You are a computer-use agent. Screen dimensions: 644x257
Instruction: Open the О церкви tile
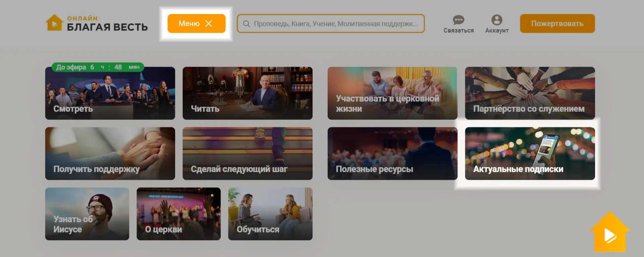(x=178, y=214)
